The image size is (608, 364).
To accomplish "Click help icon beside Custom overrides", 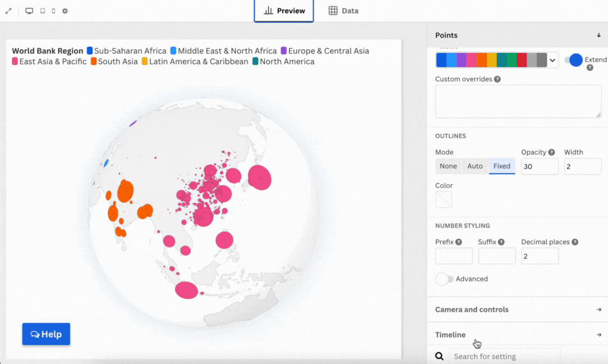I will click(x=497, y=79).
